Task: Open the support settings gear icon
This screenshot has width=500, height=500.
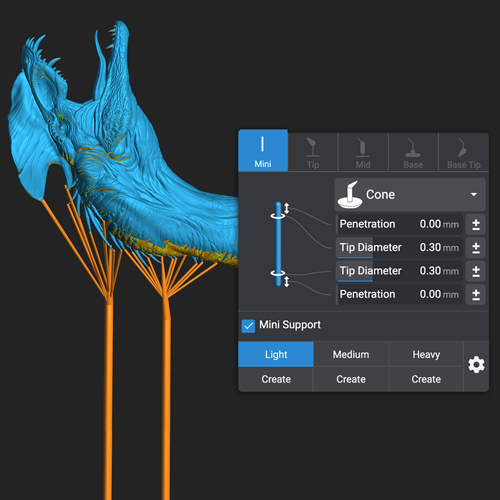Action: click(x=476, y=365)
